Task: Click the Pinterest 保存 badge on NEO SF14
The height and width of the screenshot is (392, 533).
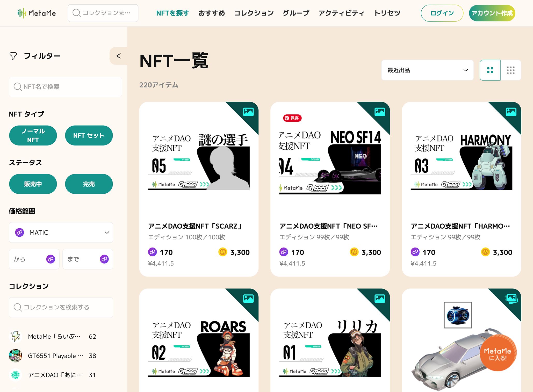Action: pyautogui.click(x=292, y=118)
